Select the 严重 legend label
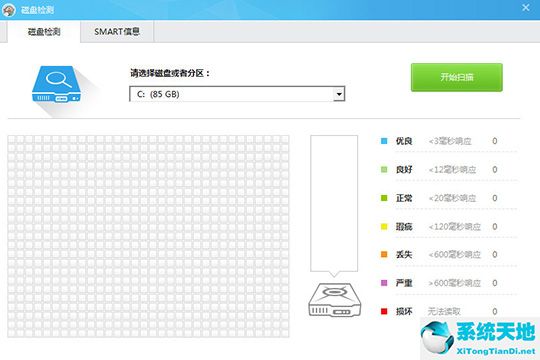 [x=404, y=283]
